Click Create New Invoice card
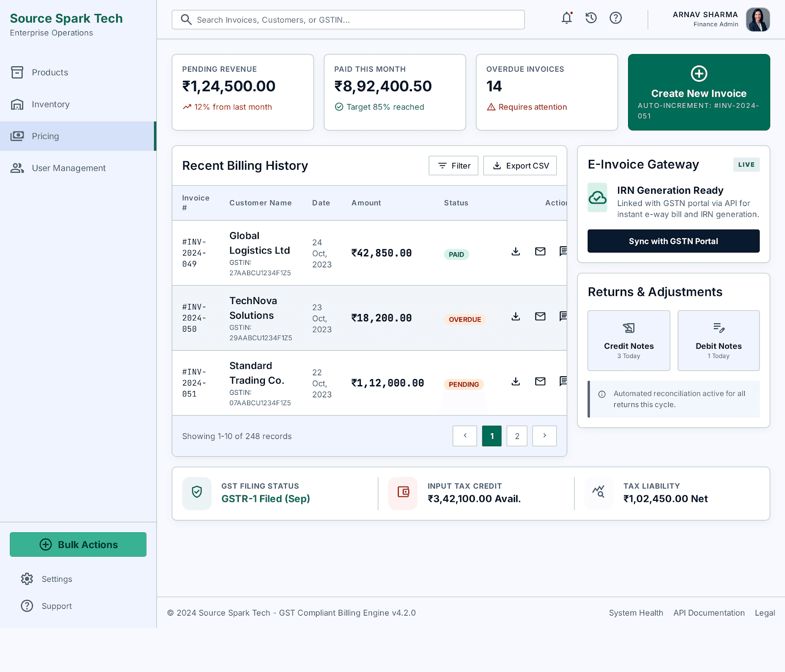Image resolution: width=785 pixels, height=672 pixels. (x=699, y=92)
